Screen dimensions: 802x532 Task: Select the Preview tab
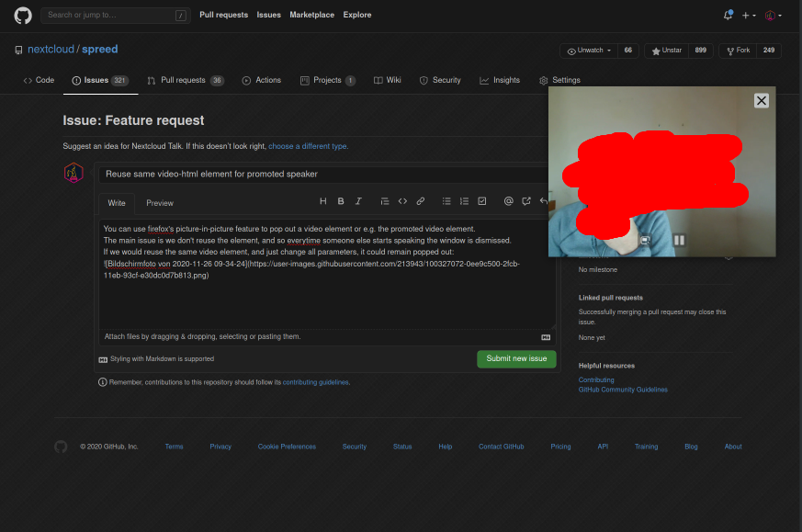click(160, 203)
